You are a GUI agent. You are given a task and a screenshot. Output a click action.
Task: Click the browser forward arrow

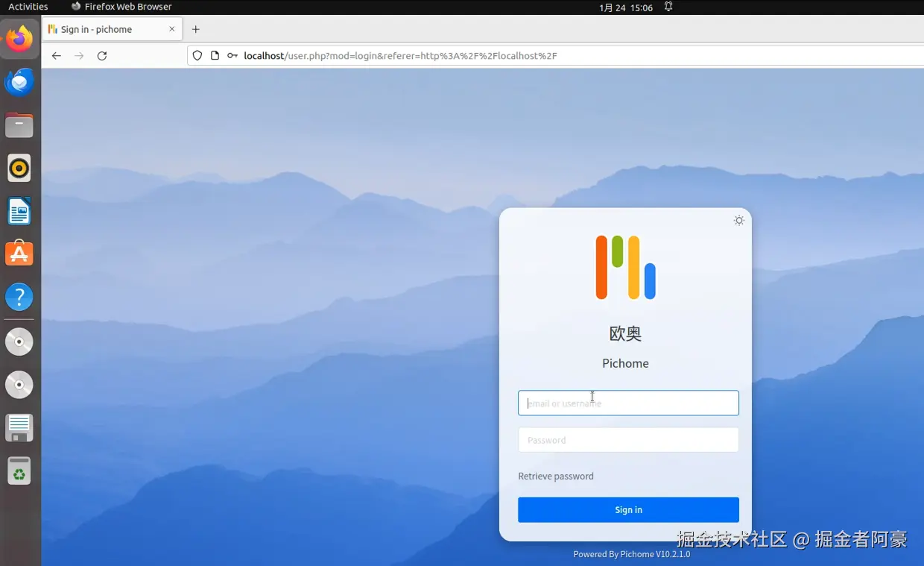pyautogui.click(x=79, y=56)
